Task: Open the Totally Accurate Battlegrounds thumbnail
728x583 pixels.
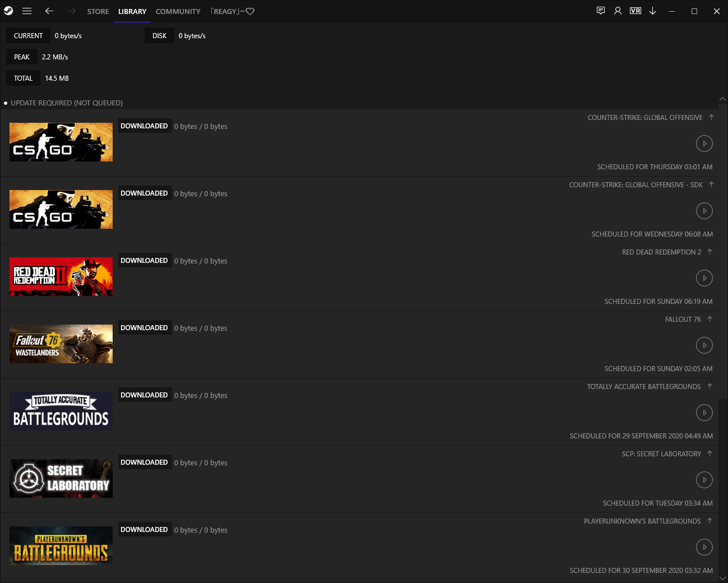Action: coord(61,411)
